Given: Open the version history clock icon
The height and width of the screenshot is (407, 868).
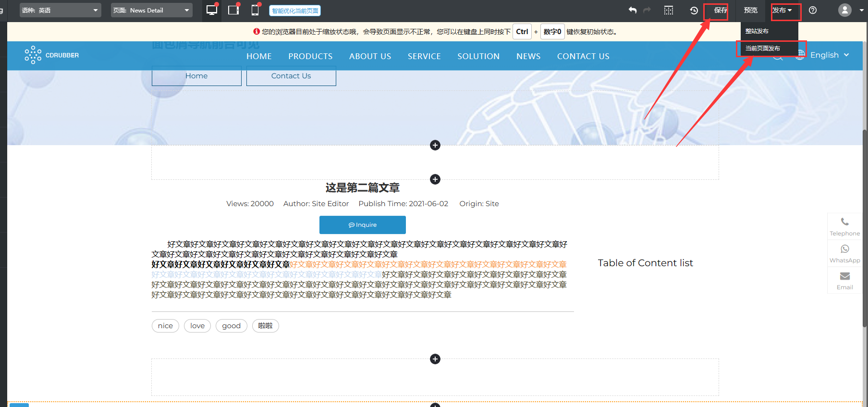Looking at the screenshot, I should 694,10.
